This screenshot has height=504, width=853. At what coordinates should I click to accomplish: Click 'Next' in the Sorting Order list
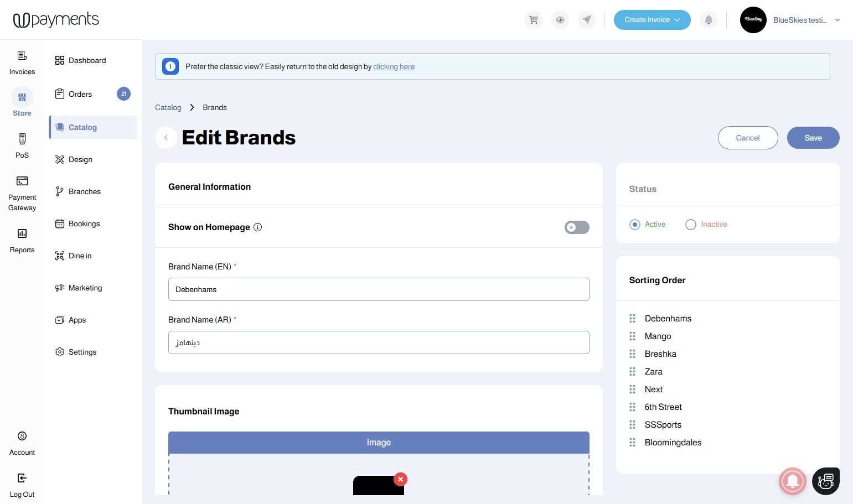click(x=654, y=389)
